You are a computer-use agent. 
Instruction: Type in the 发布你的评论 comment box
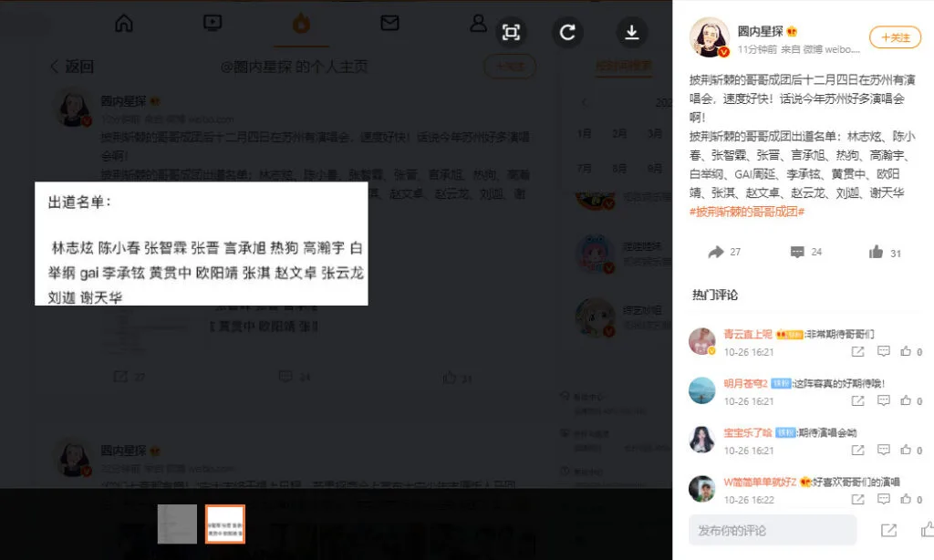coord(773,530)
